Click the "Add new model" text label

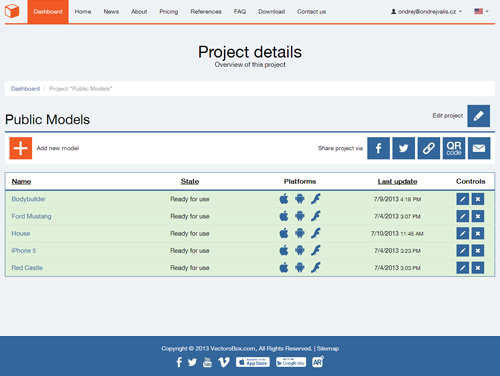coord(58,148)
